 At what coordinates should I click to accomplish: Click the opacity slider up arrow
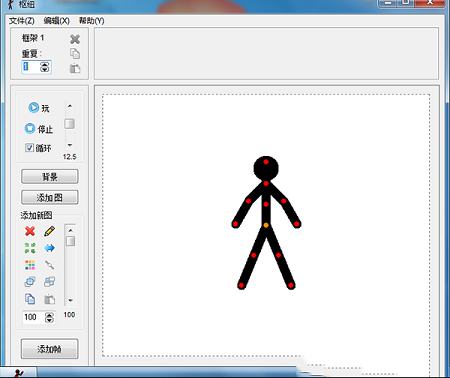[70, 230]
